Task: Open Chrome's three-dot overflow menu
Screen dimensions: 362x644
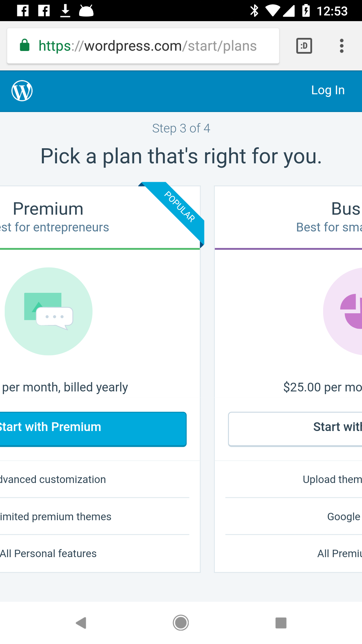Action: (342, 46)
